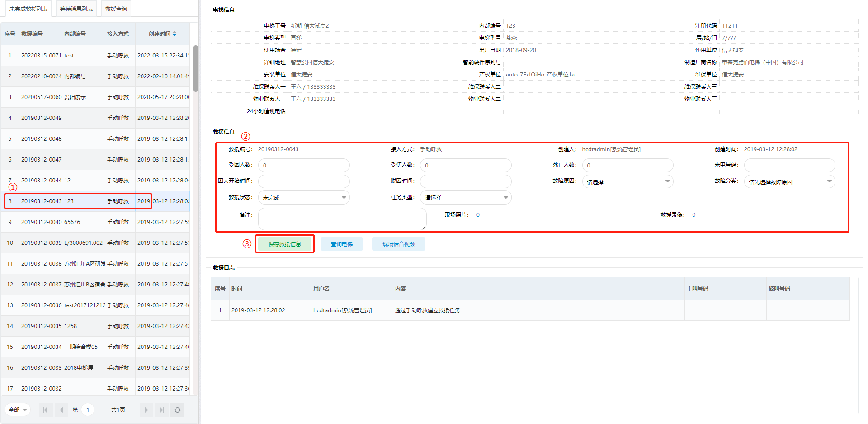Select rescue row 20200517-0060

(95, 97)
